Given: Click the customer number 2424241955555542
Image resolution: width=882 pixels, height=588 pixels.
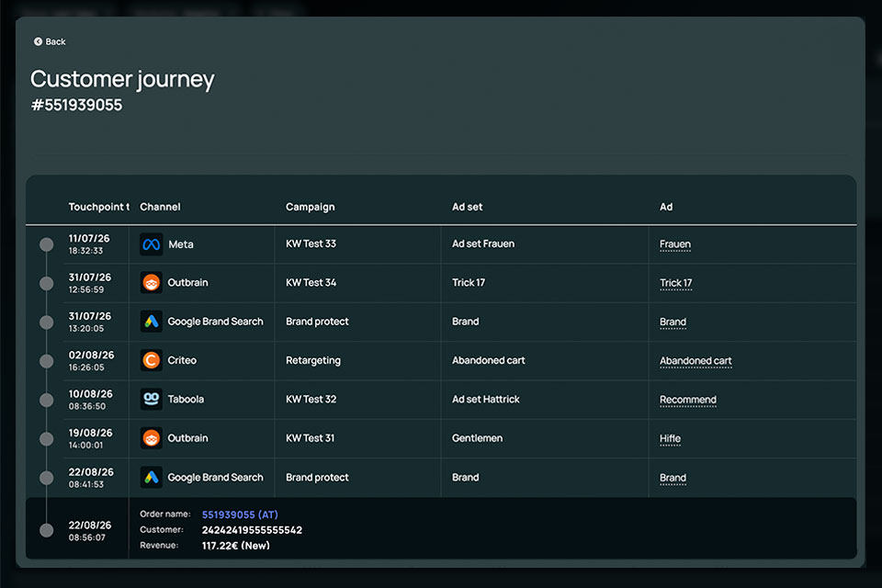Looking at the screenshot, I should pyautogui.click(x=252, y=530).
